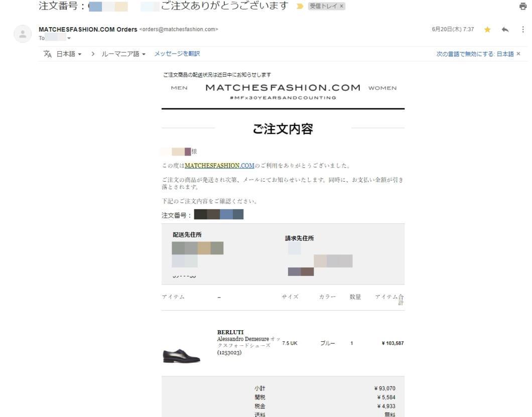
Task: Click the sender address orders@matchesfashion.com
Action: tap(179, 30)
